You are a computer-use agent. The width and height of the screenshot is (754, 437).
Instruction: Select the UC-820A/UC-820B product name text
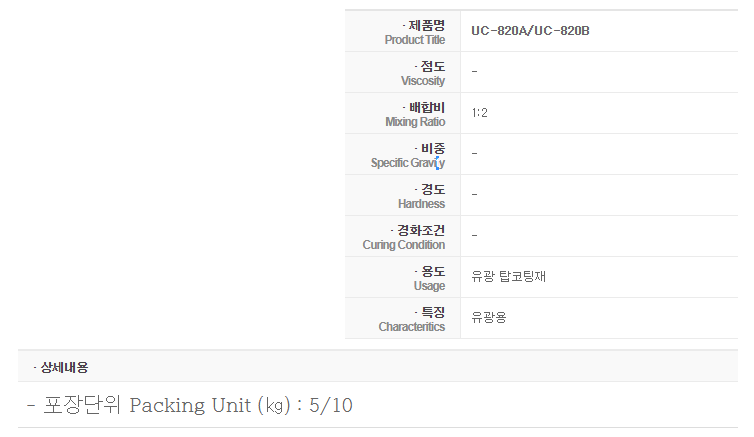(530, 31)
